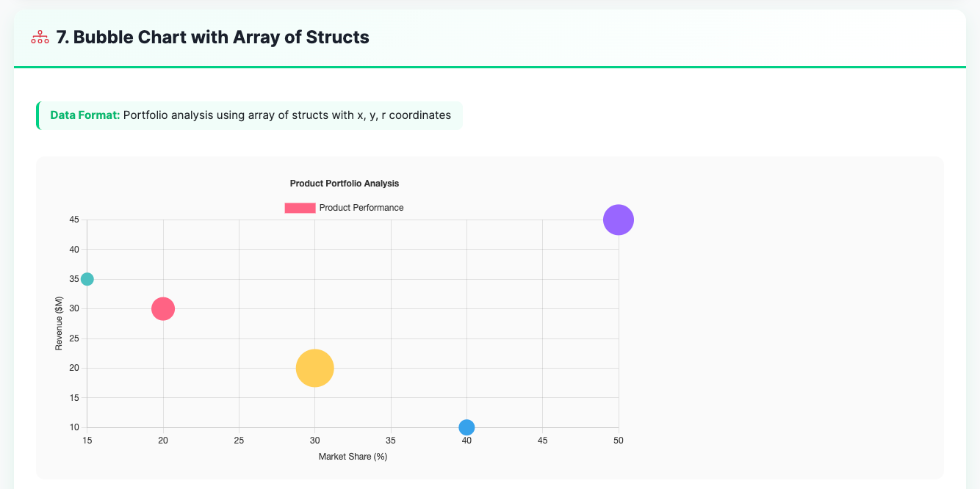Select the large yellow bubble

tap(314, 368)
